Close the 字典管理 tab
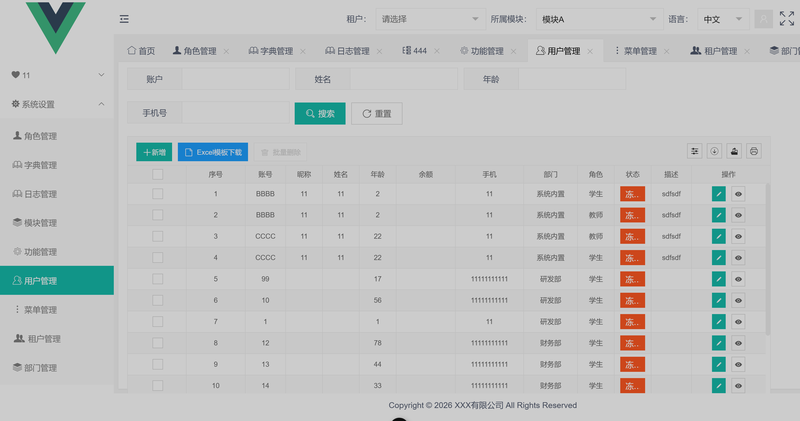 303,51
